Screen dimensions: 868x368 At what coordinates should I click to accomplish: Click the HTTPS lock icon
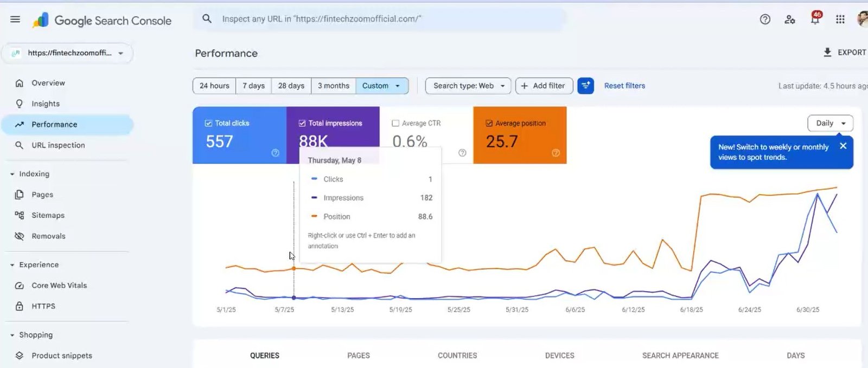click(x=20, y=306)
